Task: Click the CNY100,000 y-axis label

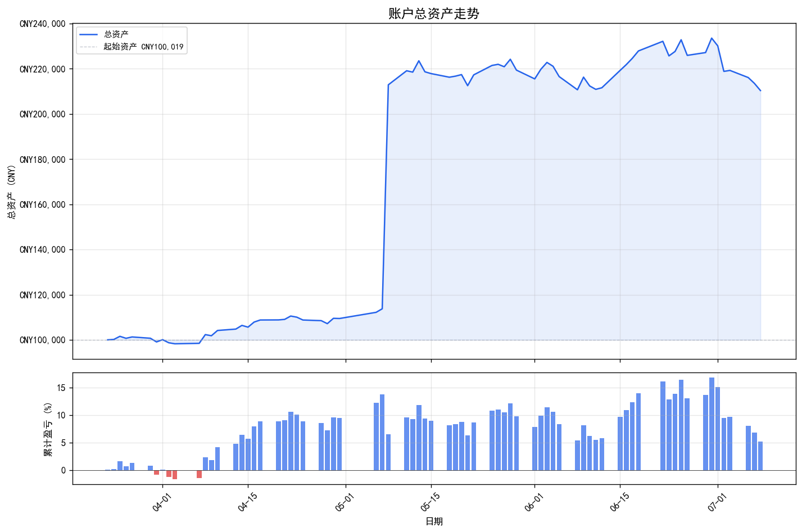Action: pyautogui.click(x=43, y=340)
